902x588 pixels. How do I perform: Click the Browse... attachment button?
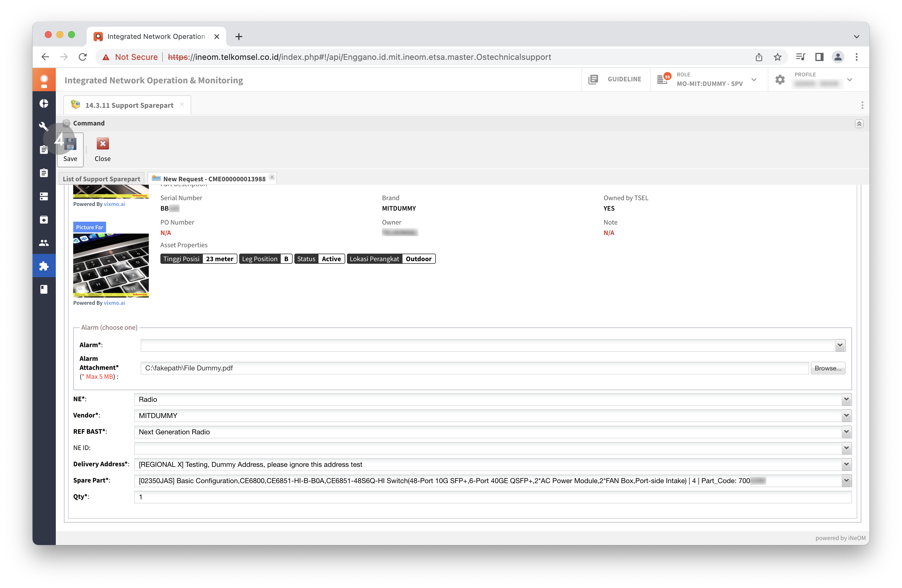coord(828,368)
